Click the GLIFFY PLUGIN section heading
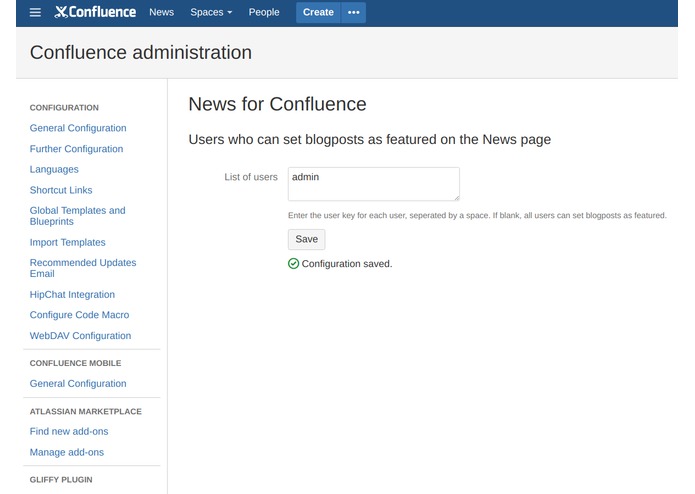Screen dimensions: 695x494 [x=61, y=480]
